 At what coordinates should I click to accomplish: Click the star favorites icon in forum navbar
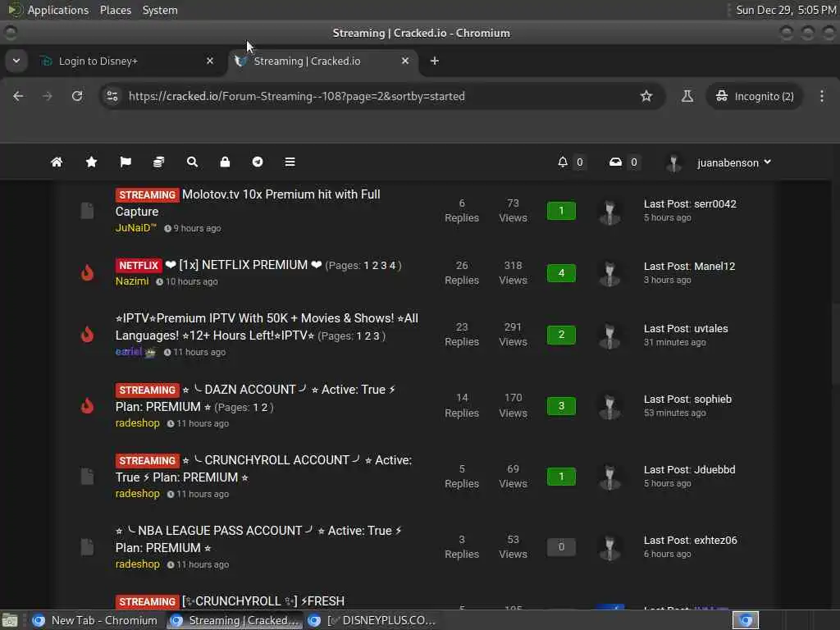[92, 162]
